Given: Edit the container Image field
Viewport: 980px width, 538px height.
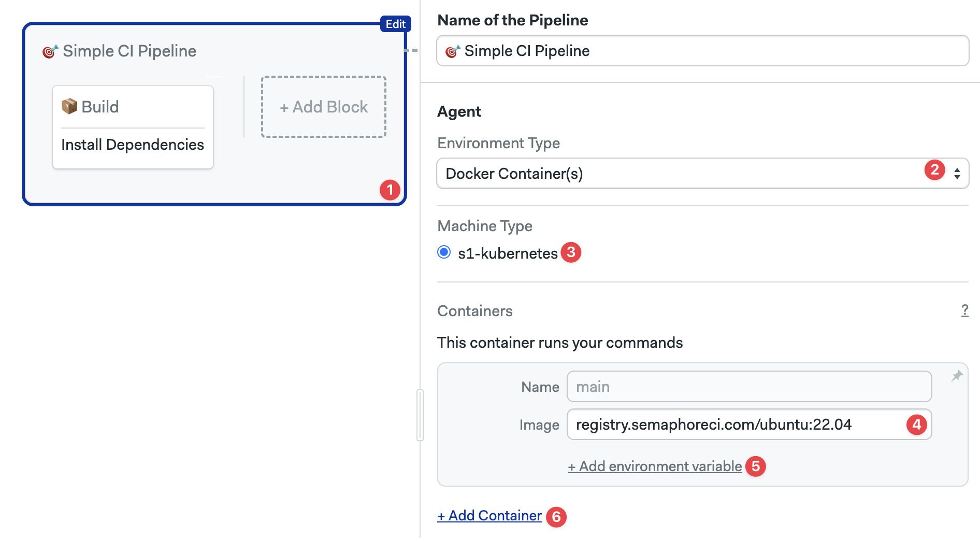Looking at the screenshot, I should pyautogui.click(x=749, y=424).
